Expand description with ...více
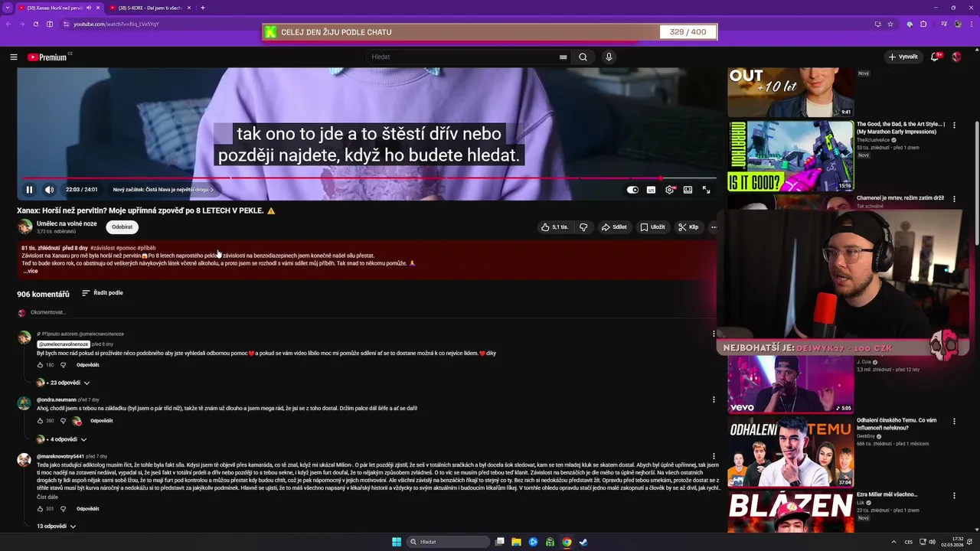This screenshot has height=551, width=980. click(x=31, y=271)
